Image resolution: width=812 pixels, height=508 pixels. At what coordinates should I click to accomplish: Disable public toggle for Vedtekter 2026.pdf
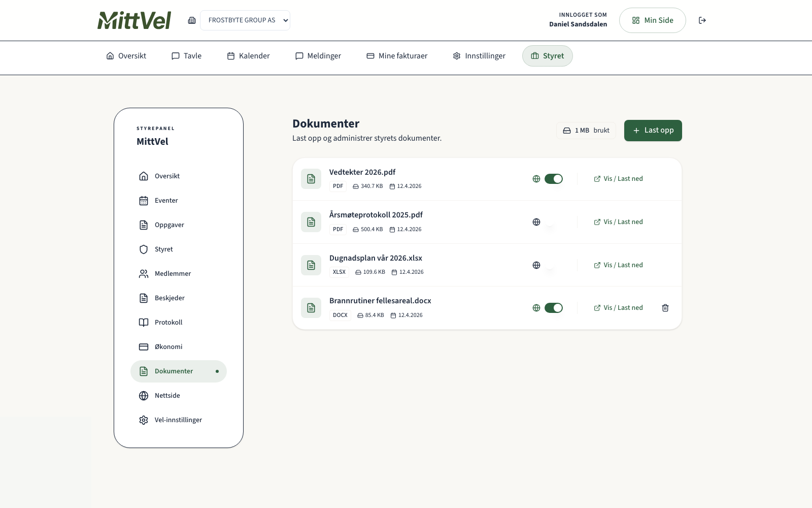pyautogui.click(x=553, y=179)
